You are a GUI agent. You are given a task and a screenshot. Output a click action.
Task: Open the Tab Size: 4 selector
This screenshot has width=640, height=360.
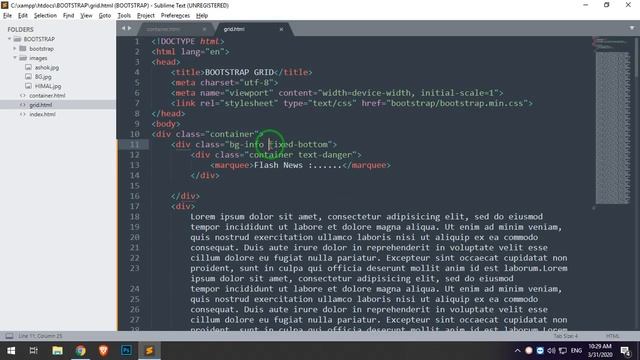[566, 336]
